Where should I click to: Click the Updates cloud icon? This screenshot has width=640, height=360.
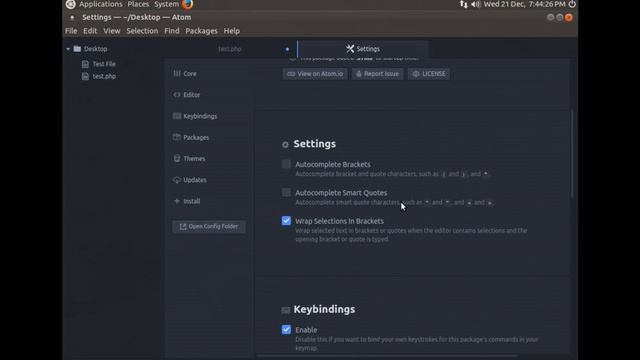[x=177, y=180]
